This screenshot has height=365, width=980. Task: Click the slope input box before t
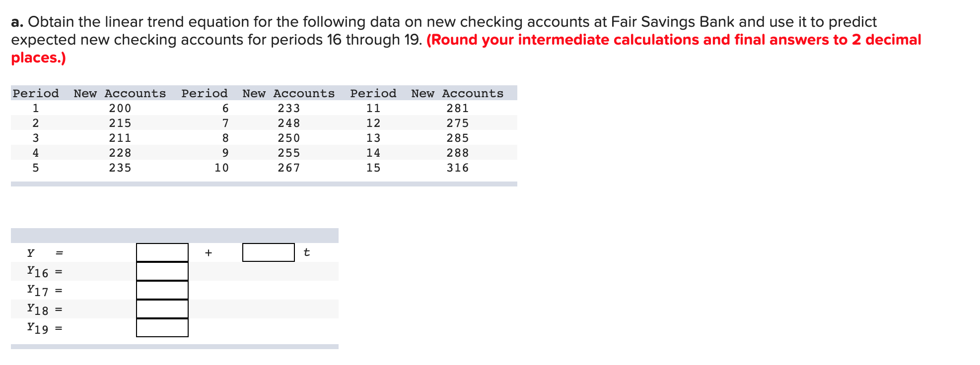click(269, 252)
